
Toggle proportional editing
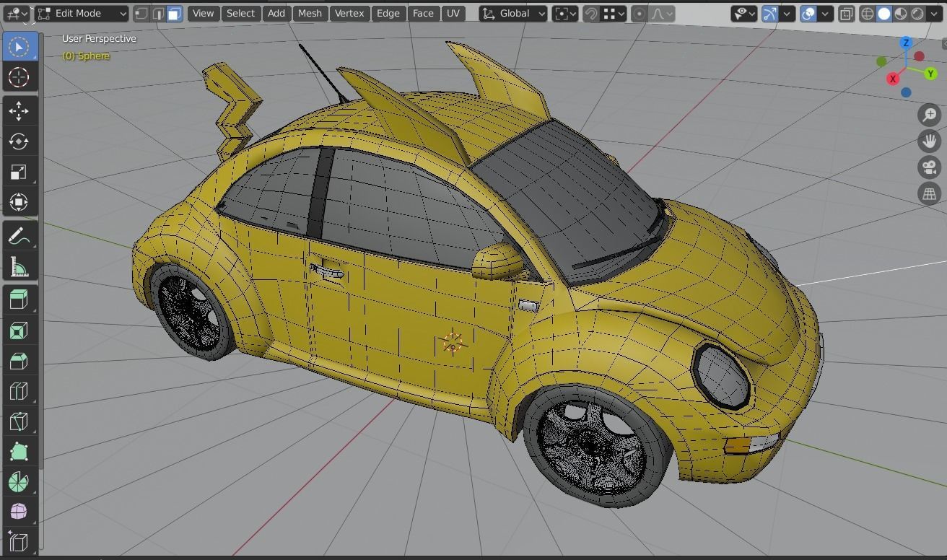pos(639,13)
